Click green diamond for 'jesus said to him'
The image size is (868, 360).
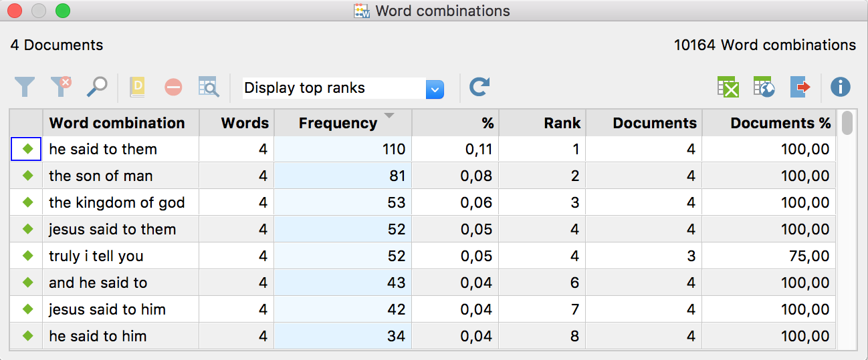point(27,309)
